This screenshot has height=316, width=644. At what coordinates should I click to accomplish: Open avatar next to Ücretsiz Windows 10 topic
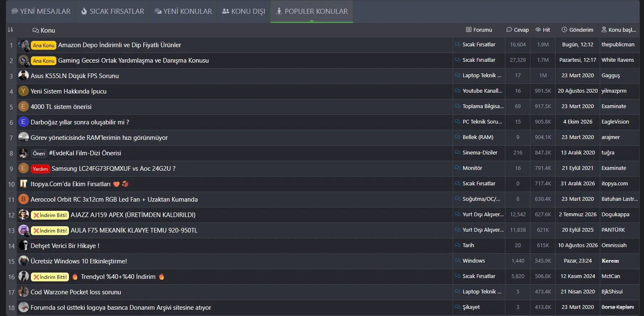[23, 261]
